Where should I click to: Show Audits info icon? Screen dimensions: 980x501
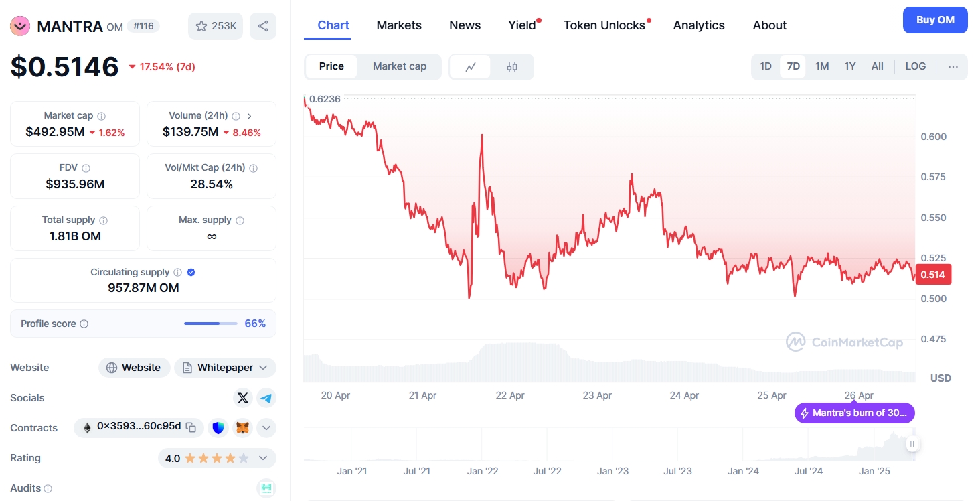(x=48, y=489)
